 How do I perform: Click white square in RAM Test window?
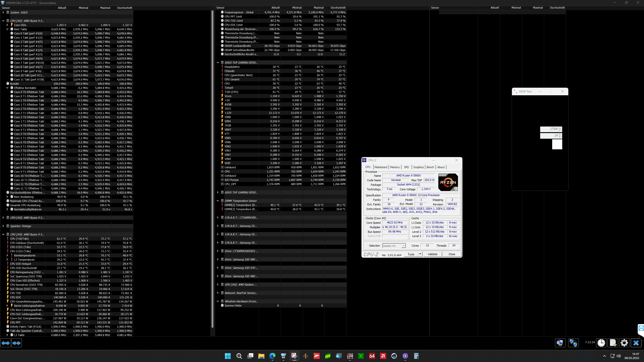(x=557, y=144)
